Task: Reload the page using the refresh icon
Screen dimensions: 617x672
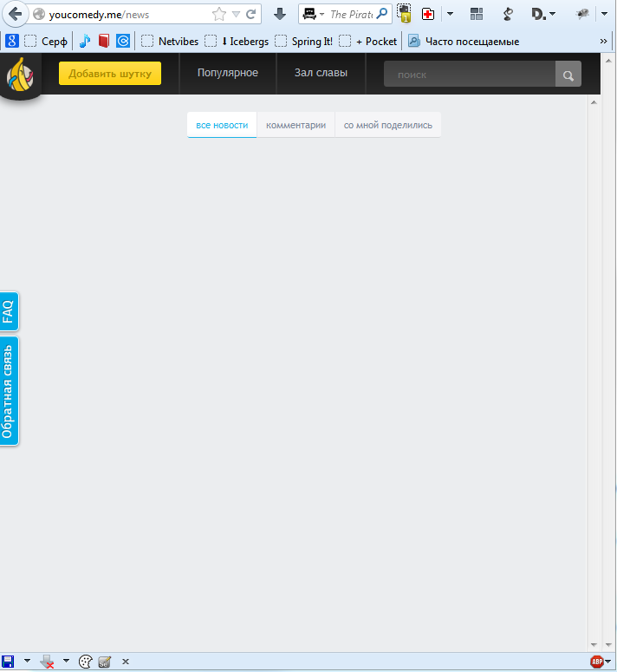Action: [x=251, y=14]
